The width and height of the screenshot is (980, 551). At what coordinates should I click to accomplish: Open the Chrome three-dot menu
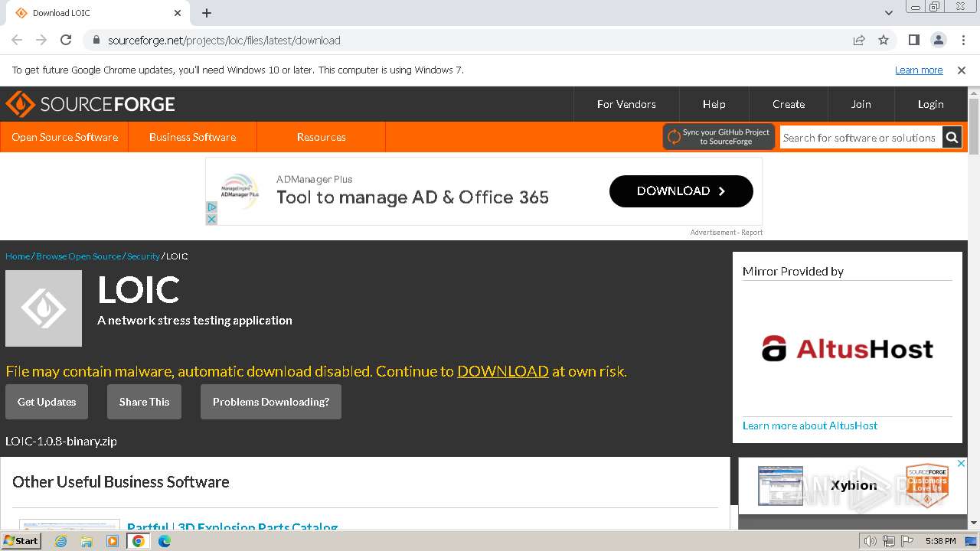click(962, 40)
